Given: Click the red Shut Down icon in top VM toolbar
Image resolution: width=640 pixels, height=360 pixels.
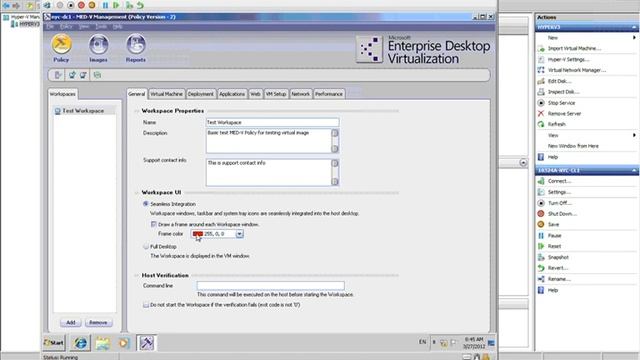Looking at the screenshot, I should pyautogui.click(x=81, y=5).
